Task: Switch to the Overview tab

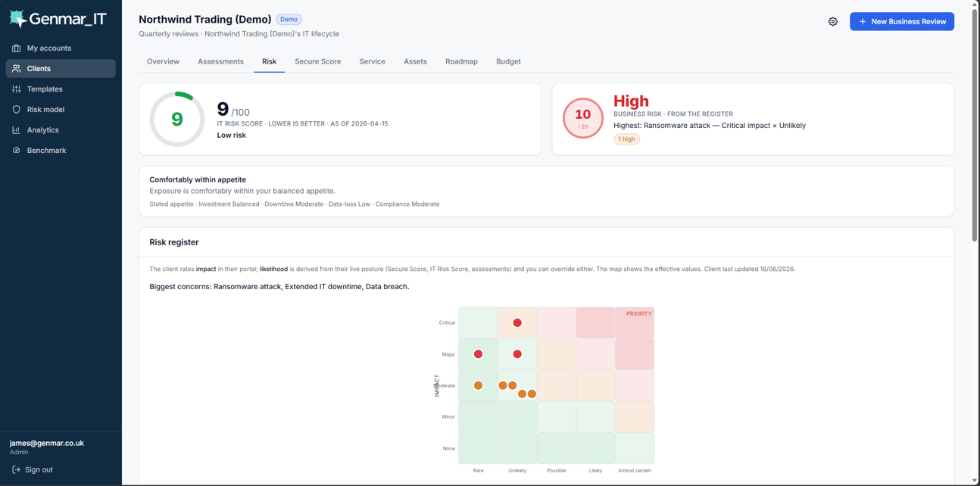Action: (x=163, y=61)
